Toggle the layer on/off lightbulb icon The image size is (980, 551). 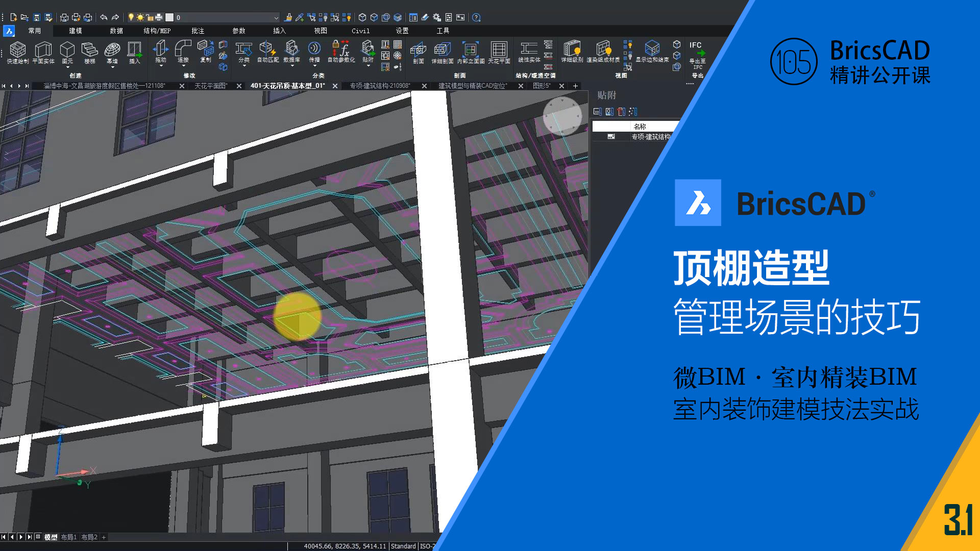click(131, 17)
